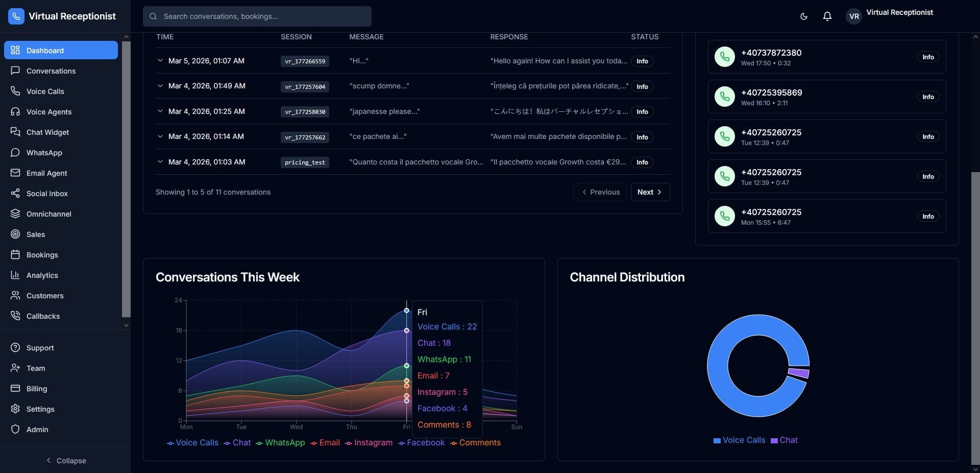Switch to the Analytics section
980x473 pixels.
coord(42,275)
